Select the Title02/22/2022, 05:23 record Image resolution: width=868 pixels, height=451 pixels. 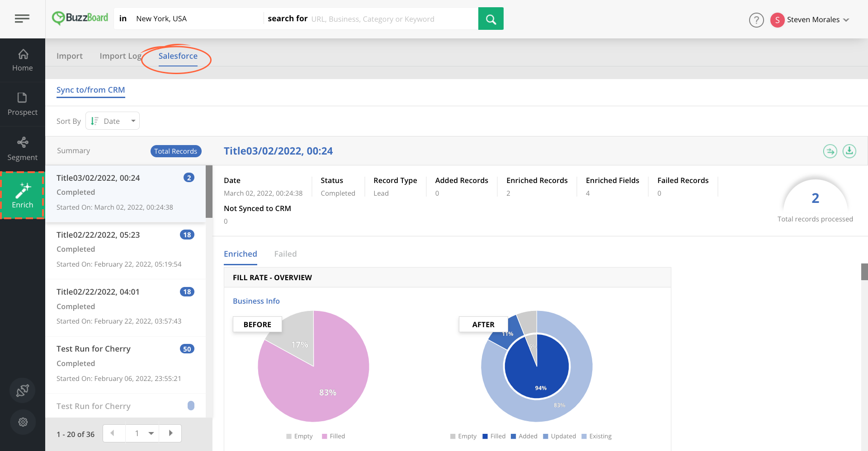coord(126,250)
